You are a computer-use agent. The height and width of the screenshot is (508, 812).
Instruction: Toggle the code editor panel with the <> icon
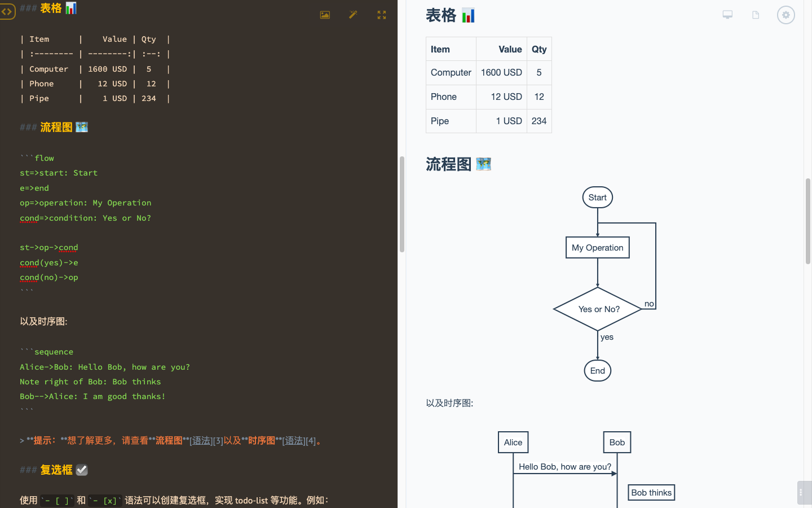click(8, 11)
